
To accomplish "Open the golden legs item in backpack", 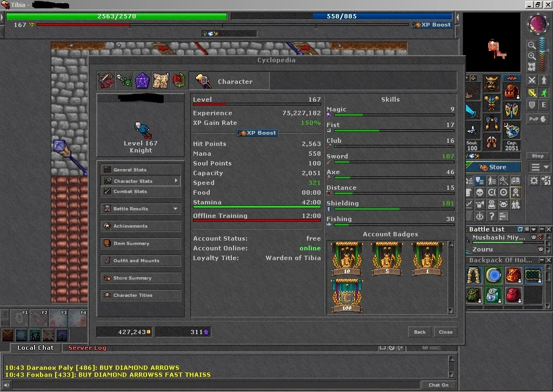I will [x=474, y=275].
